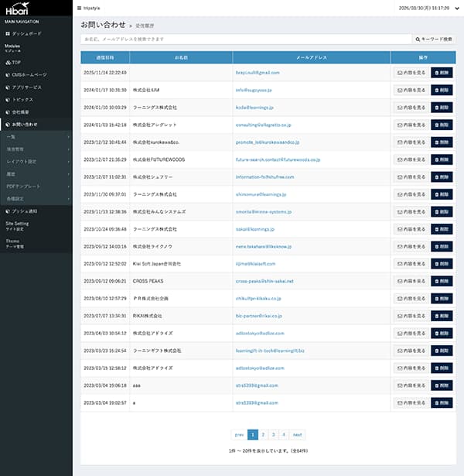View contents of 株式会社FUTUREWOODS inquiry
Screen dimensions: 464x476
tap(411, 159)
